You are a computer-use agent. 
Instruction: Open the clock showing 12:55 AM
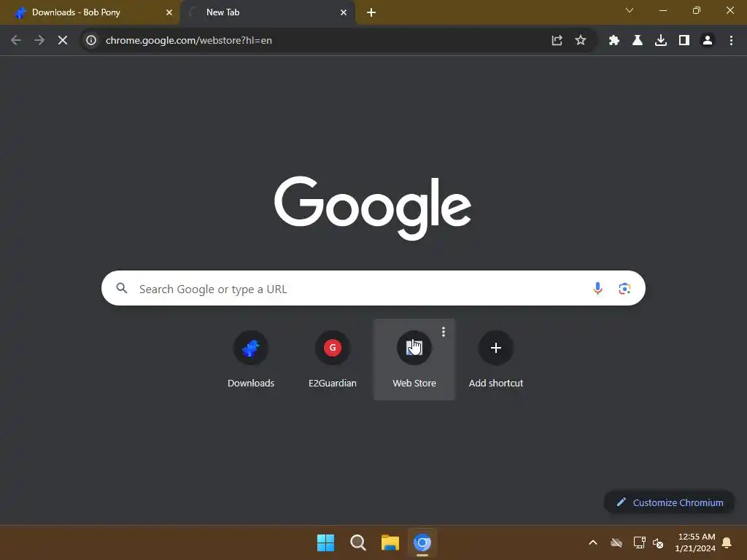tap(695, 542)
